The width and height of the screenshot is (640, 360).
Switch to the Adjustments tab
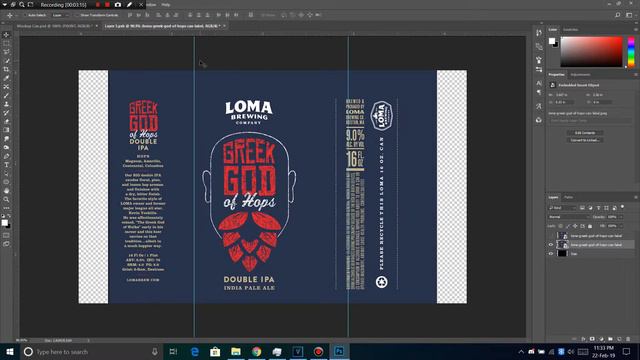point(580,75)
